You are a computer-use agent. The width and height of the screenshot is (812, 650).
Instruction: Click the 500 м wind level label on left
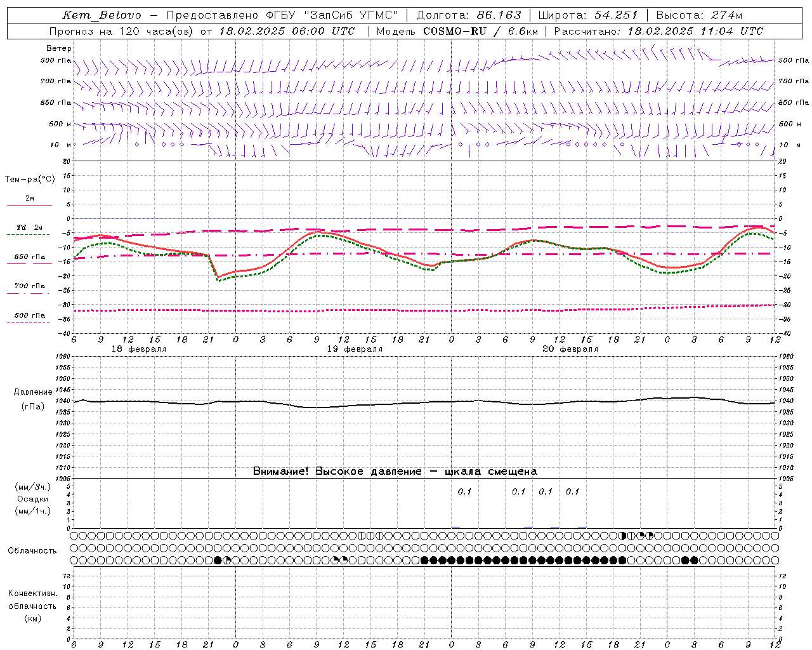tap(60, 124)
